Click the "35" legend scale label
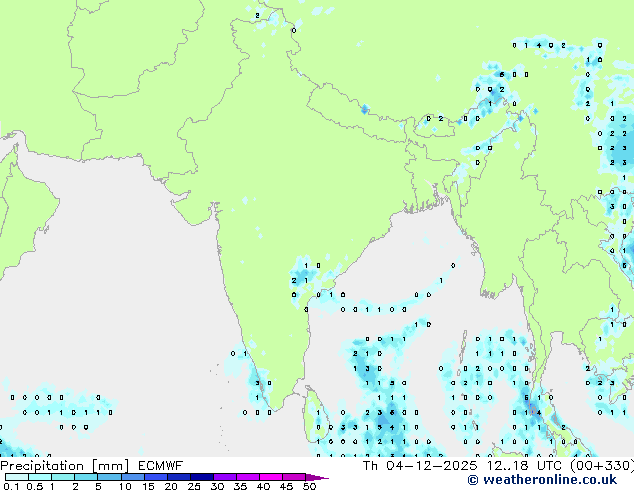 [240, 486]
